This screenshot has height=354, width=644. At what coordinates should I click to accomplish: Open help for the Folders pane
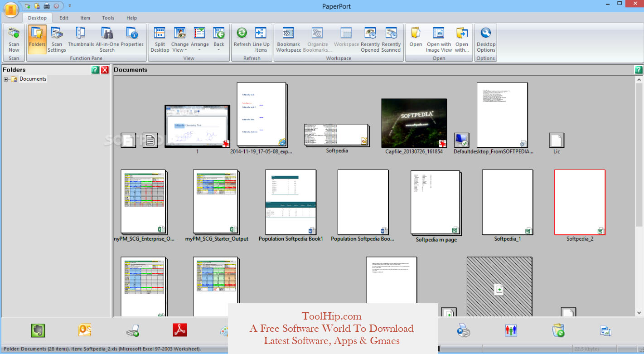95,70
